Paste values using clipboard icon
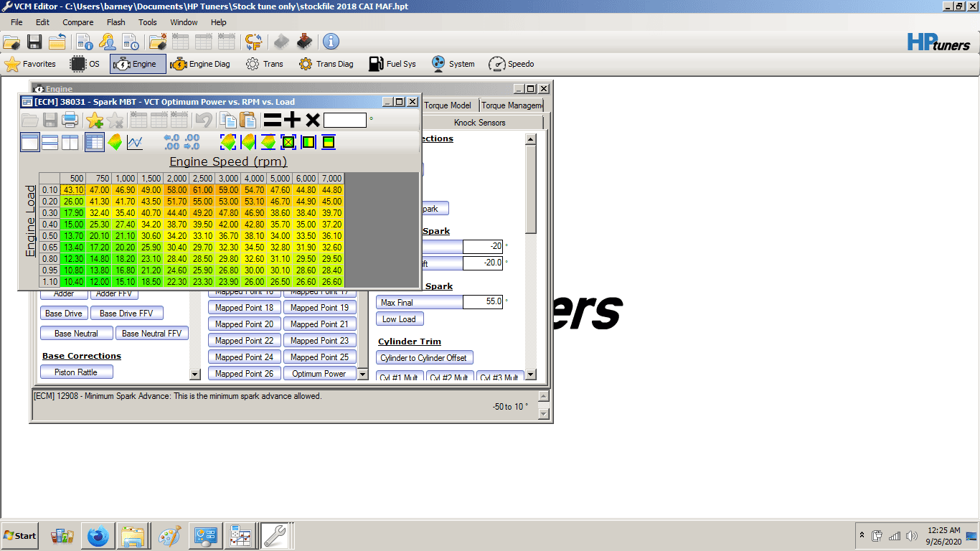 248,120
